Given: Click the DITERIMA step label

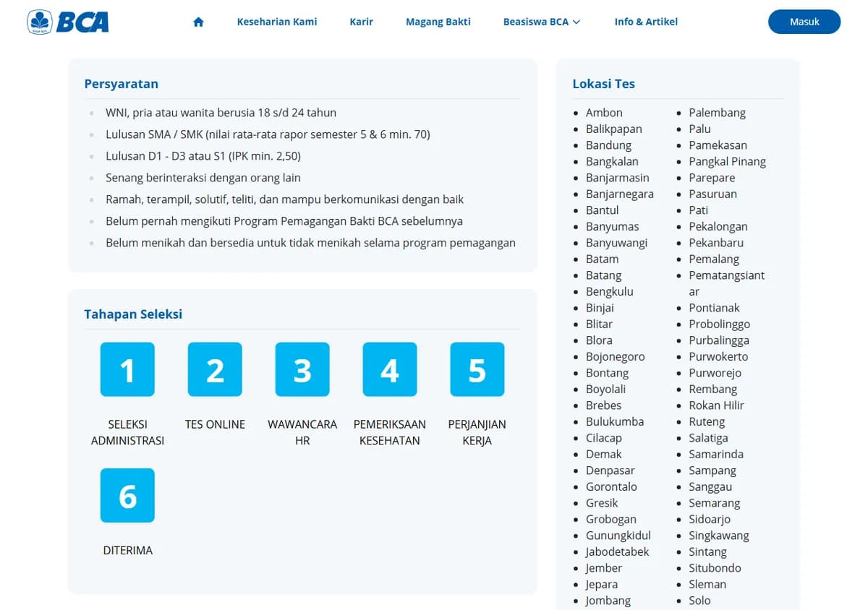Looking at the screenshot, I should [127, 550].
